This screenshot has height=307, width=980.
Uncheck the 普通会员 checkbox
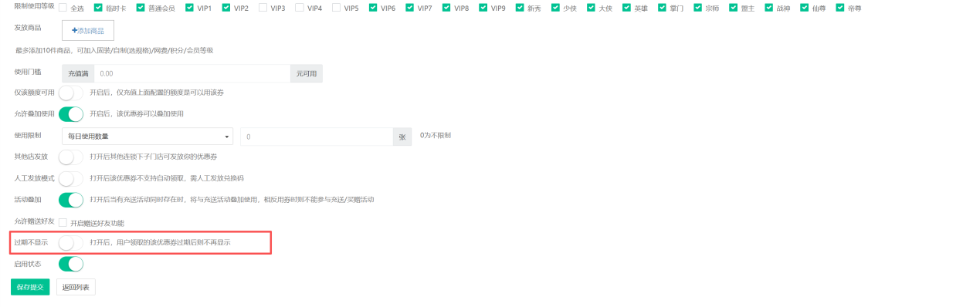140,8
